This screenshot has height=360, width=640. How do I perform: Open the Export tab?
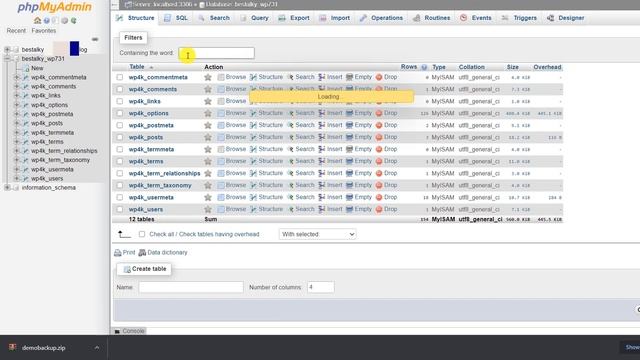(294, 18)
